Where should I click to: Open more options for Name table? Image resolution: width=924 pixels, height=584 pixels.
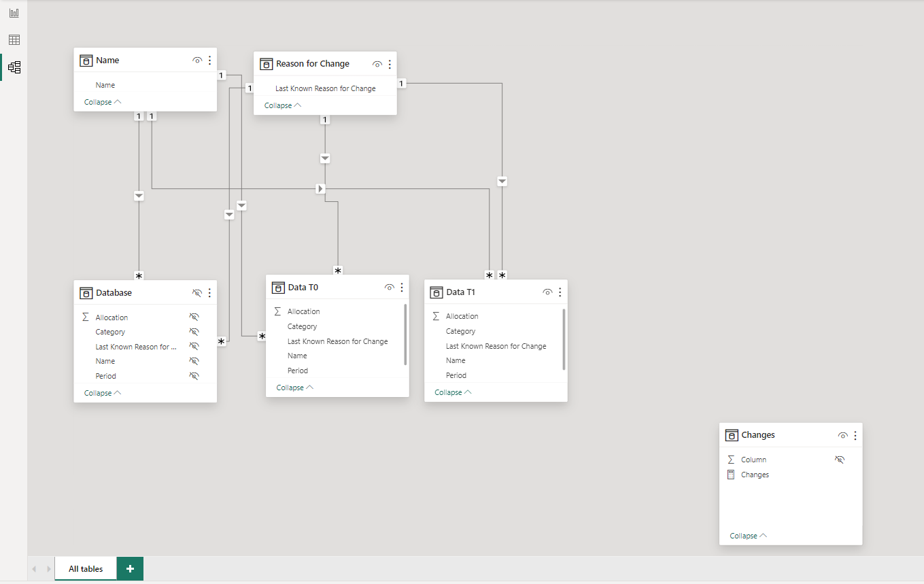click(209, 61)
